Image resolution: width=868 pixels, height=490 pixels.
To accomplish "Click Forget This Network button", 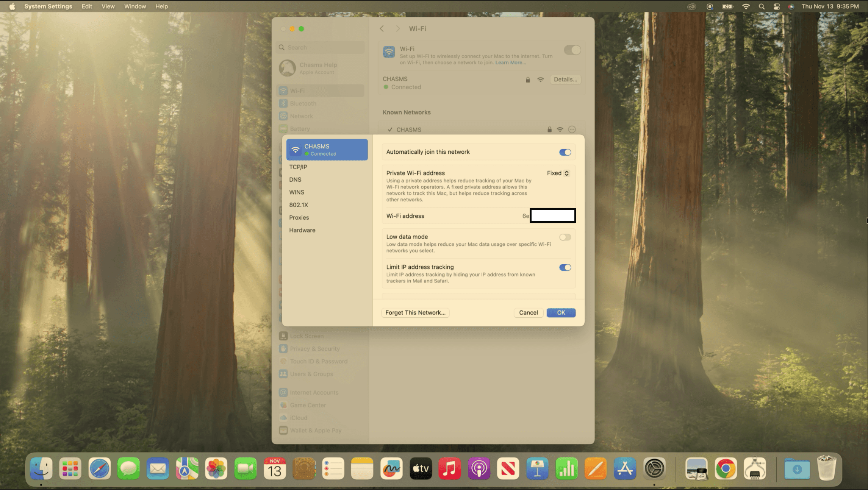I will [x=415, y=313].
